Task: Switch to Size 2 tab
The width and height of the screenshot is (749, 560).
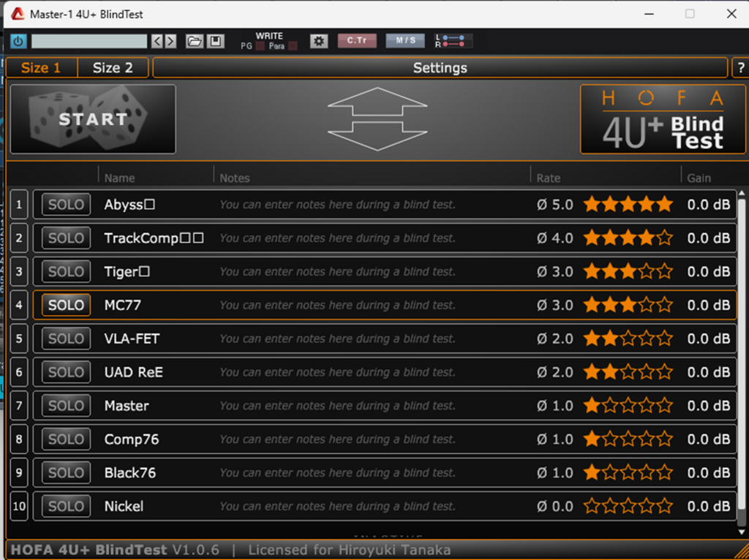Action: click(113, 68)
